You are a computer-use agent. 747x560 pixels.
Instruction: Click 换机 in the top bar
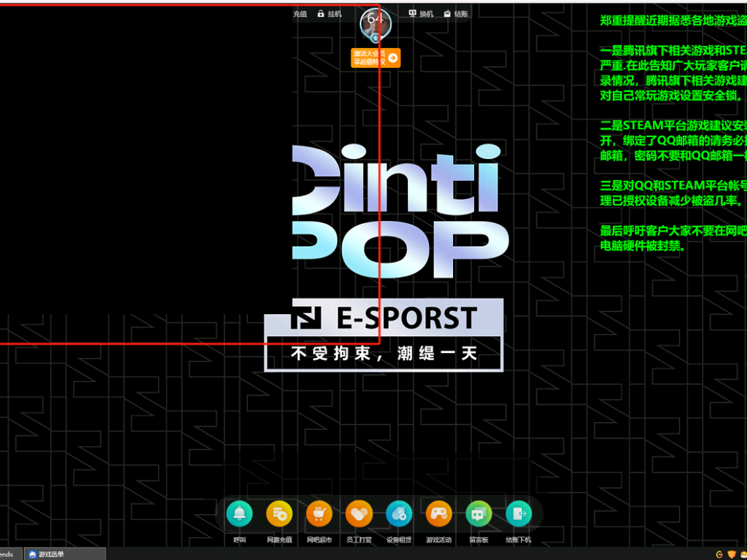pyautogui.click(x=421, y=14)
